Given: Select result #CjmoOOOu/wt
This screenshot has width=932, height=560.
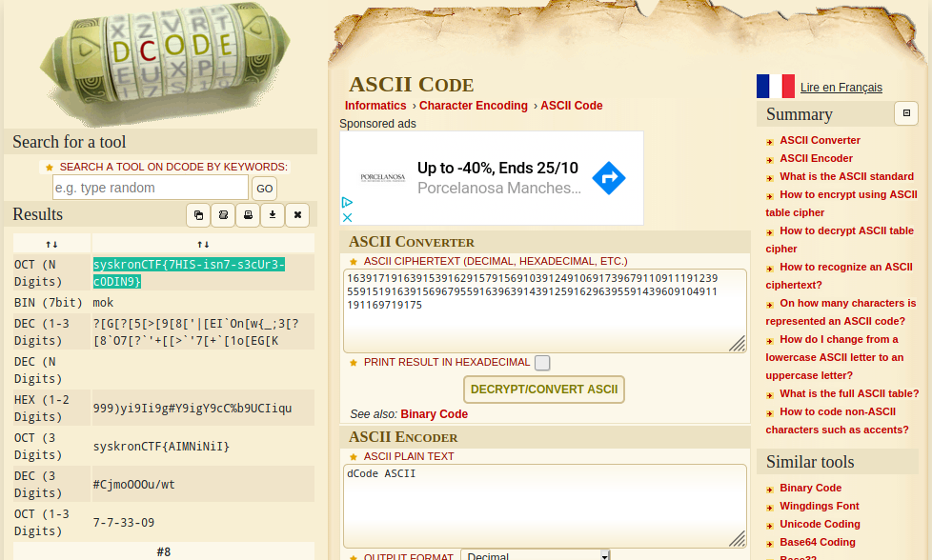Looking at the screenshot, I should click(133, 485).
